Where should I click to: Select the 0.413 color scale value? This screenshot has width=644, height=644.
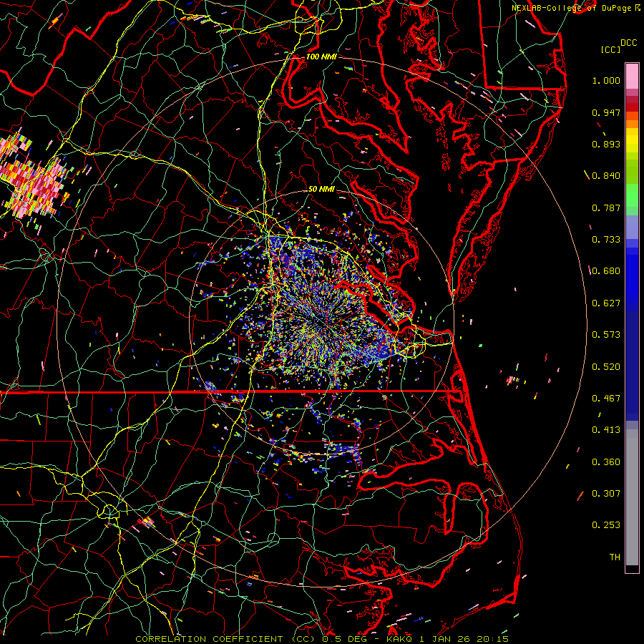click(x=606, y=430)
